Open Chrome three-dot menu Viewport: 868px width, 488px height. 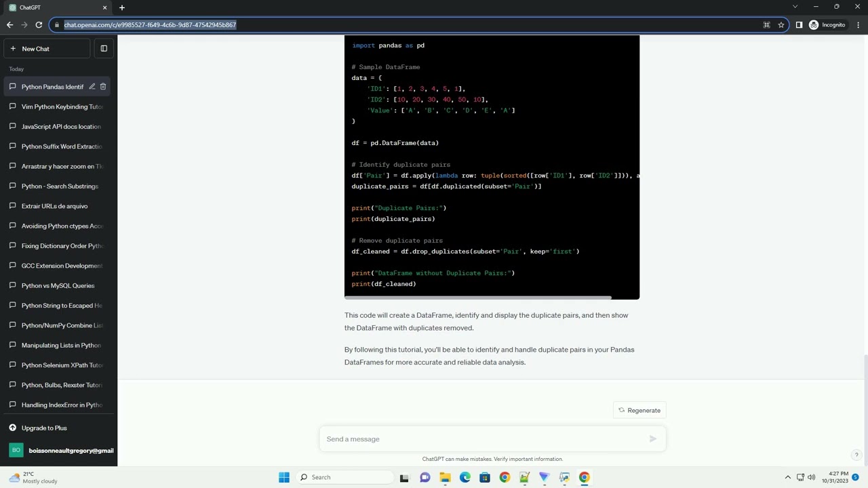coord(858,25)
